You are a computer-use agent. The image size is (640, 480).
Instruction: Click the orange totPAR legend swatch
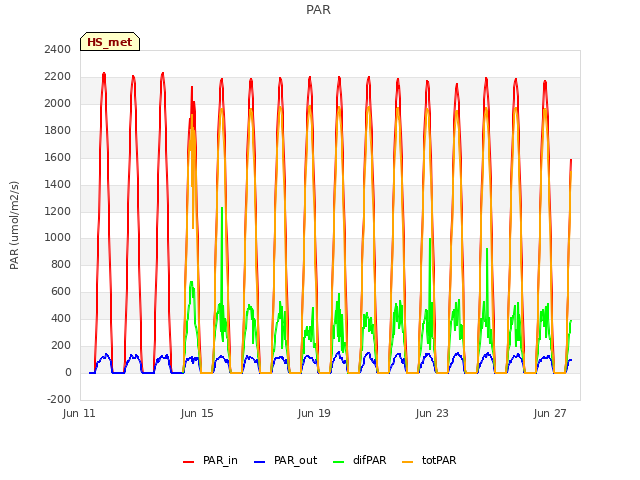point(407,462)
